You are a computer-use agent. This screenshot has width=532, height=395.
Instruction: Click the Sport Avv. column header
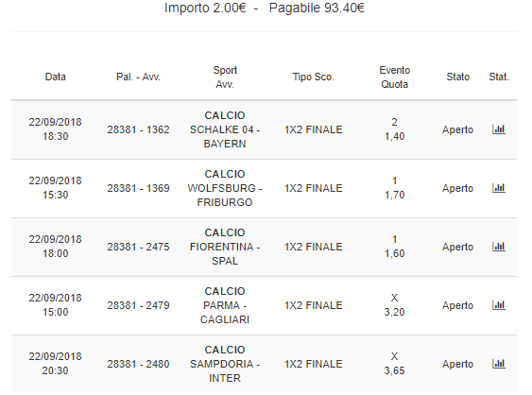coord(225,77)
